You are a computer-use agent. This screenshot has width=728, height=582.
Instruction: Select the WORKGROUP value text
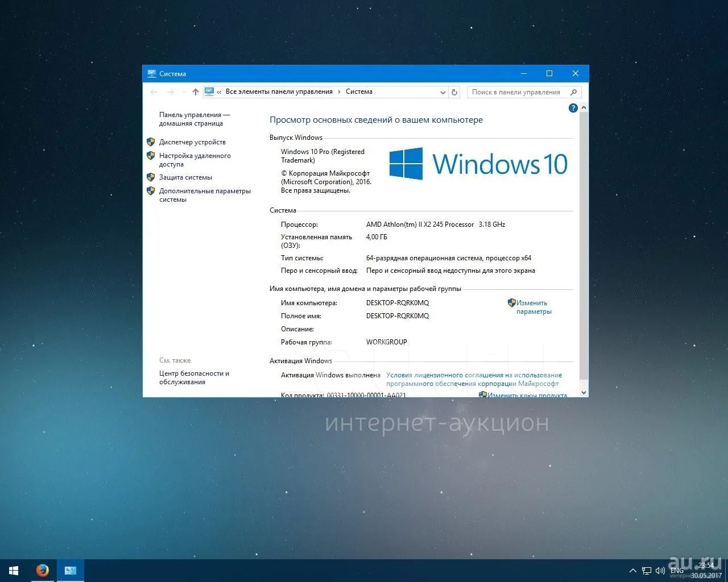[387, 342]
